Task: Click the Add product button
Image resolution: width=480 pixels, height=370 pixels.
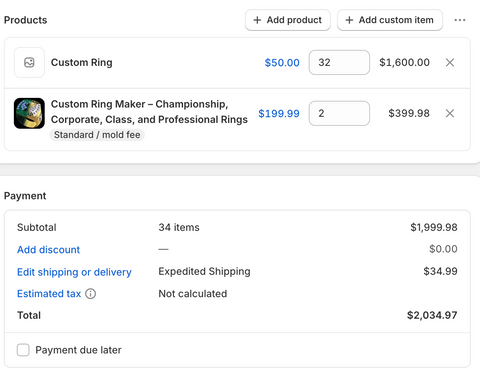Action: [288, 20]
